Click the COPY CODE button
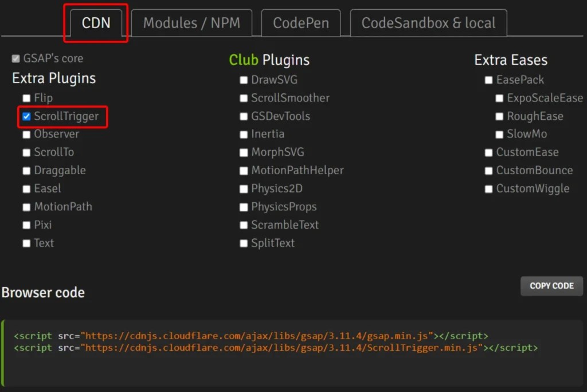Image resolution: width=587 pixels, height=392 pixels. point(551,286)
